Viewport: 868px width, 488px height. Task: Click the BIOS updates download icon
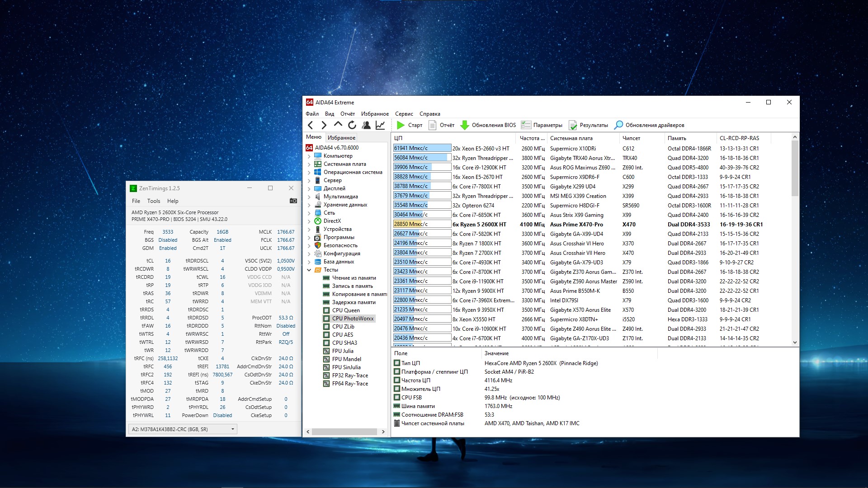464,125
